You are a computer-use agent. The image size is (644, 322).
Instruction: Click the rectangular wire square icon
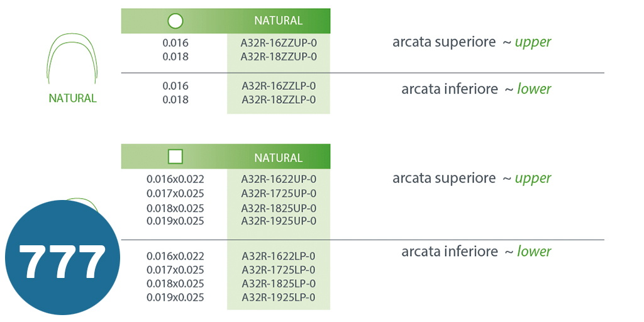click(175, 157)
